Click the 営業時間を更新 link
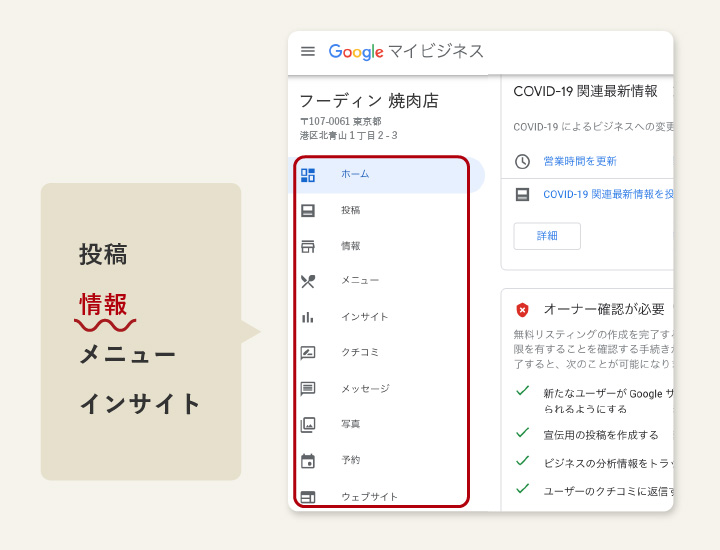Screen dimensions: 720x550 580,161
